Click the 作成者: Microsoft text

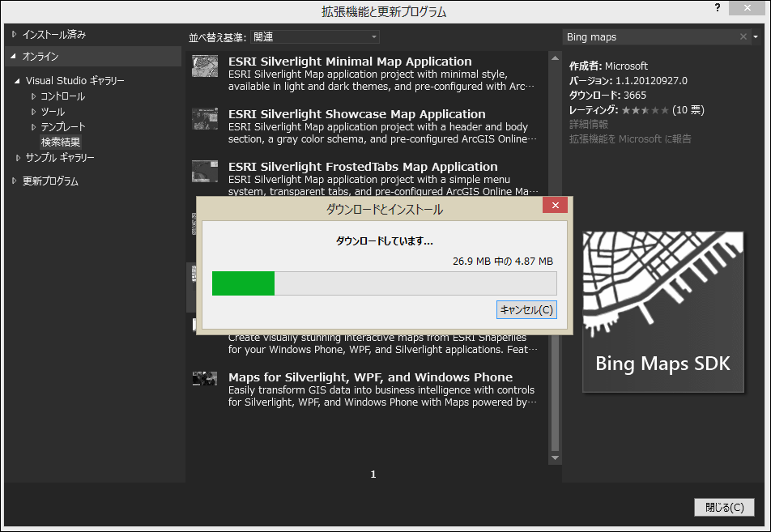tap(608, 66)
